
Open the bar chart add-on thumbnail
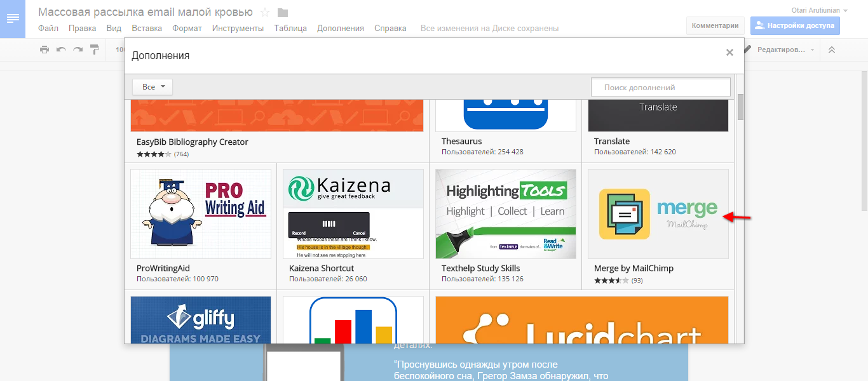(x=353, y=319)
